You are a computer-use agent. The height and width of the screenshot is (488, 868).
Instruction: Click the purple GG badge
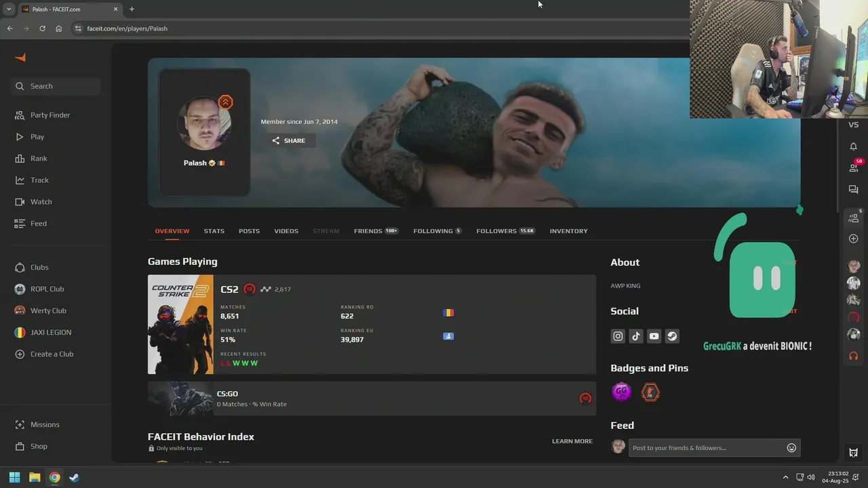(621, 392)
